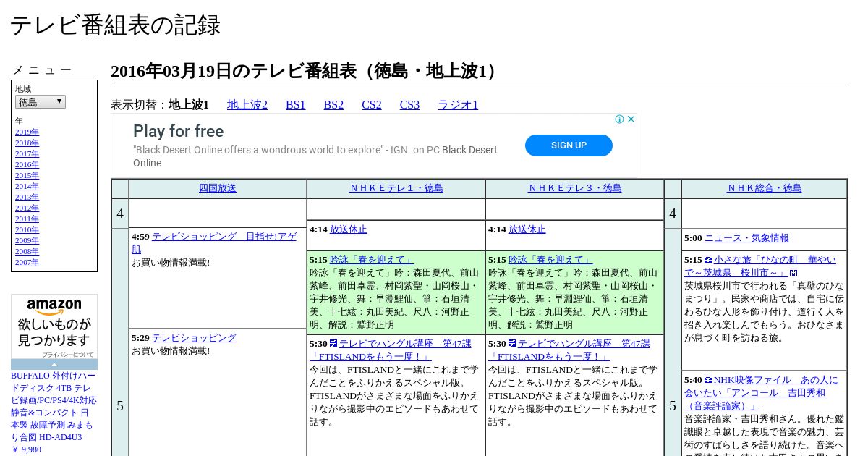Click the ad info (i) icon

click(x=620, y=119)
